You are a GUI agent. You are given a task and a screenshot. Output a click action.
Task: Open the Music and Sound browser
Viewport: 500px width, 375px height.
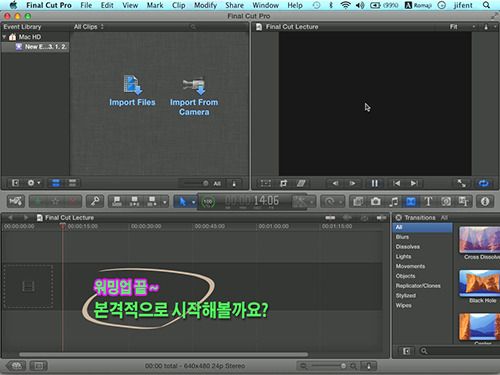[393, 202]
